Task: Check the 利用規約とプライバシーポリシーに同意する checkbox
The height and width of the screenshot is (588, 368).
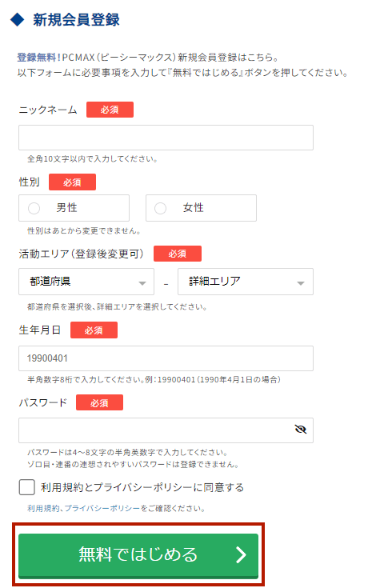Action: [26, 487]
